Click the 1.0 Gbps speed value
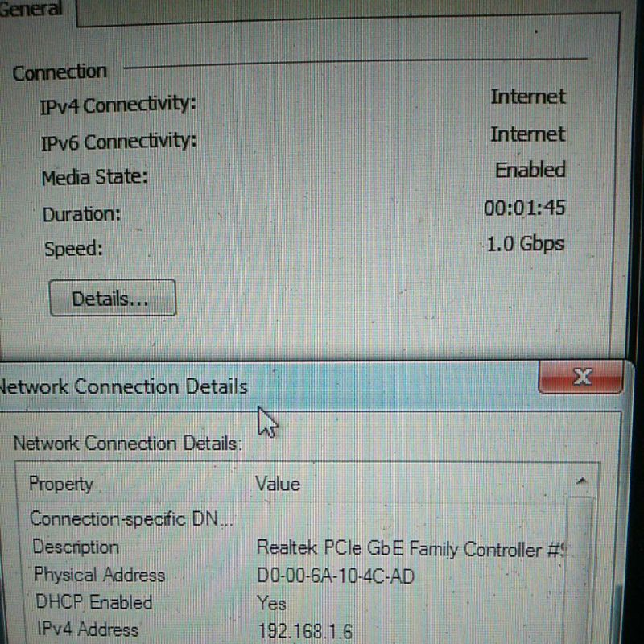 [525, 244]
